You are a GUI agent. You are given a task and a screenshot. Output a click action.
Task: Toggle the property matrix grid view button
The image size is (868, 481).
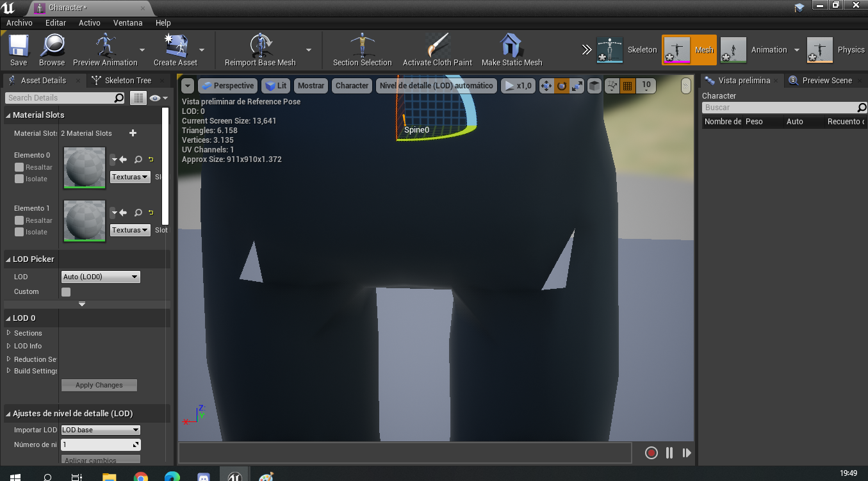(138, 98)
